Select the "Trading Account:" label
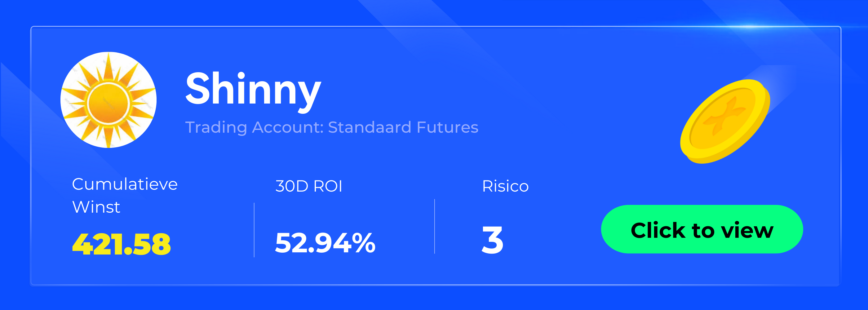Viewport: 868px width, 310px height. [x=254, y=127]
